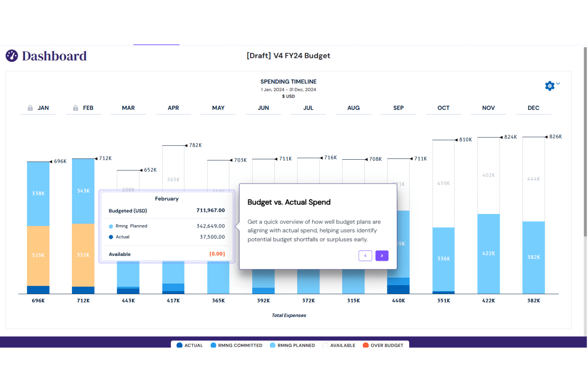Image resolution: width=588 pixels, height=392 pixels.
Task: Click the 338K segment of January bar
Action: click(x=38, y=194)
